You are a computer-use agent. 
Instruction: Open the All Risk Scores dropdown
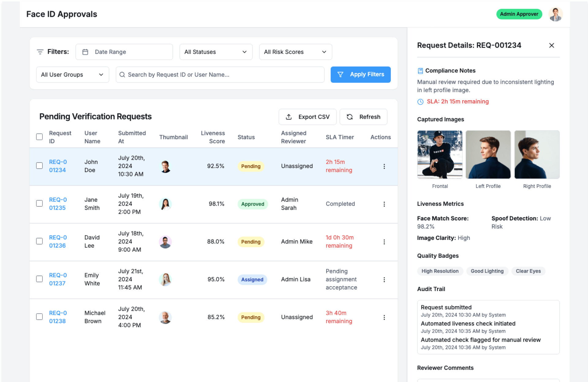pyautogui.click(x=295, y=52)
